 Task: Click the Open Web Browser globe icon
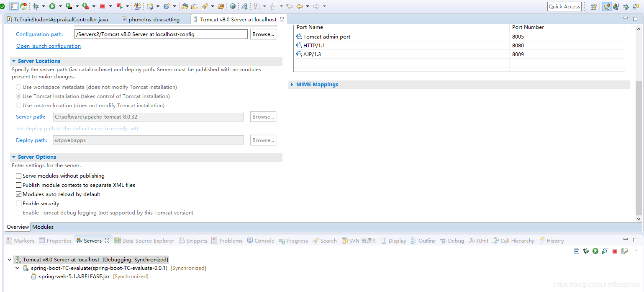(x=233, y=6)
